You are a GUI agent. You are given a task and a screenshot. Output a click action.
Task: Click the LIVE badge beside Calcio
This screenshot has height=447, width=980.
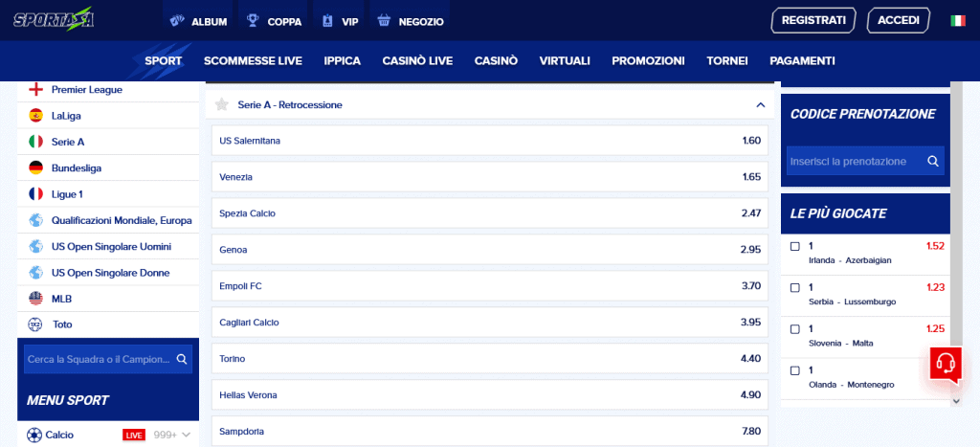(x=134, y=436)
